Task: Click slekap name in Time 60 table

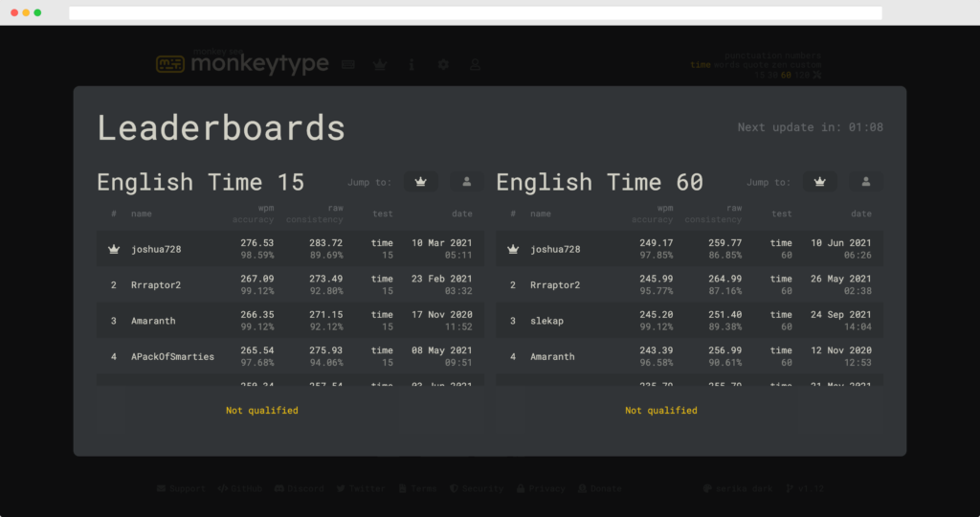Action: 546,321
